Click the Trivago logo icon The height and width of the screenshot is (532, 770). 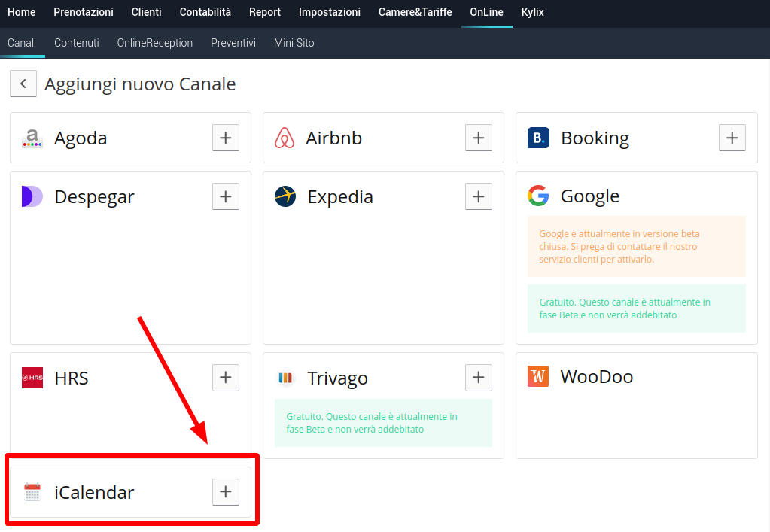click(285, 378)
